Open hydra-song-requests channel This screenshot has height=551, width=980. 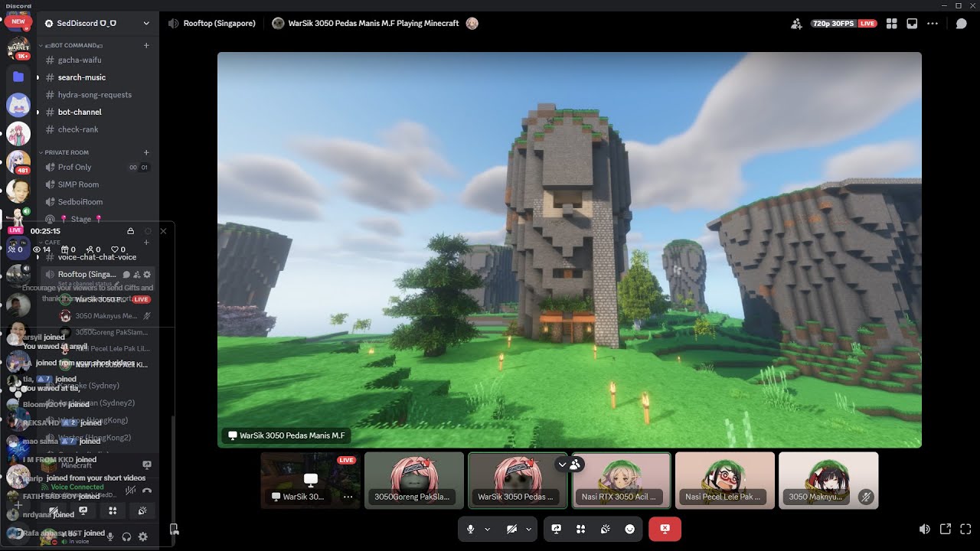point(96,95)
